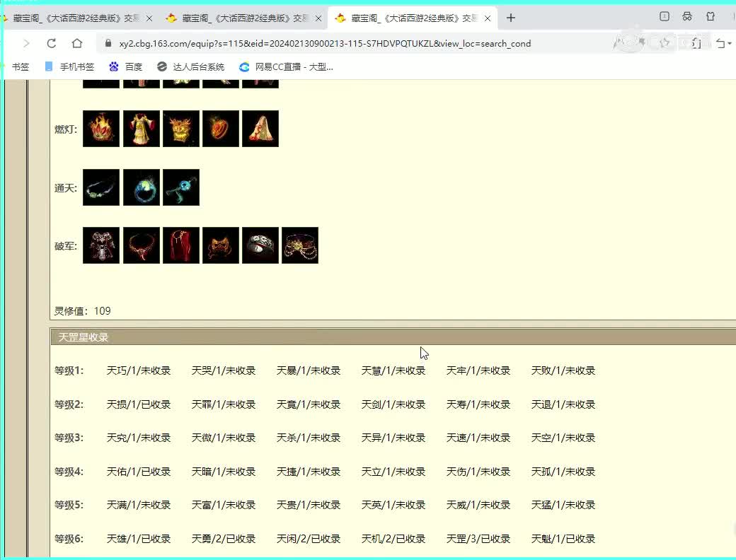Open the 达人后台系统 bookmark
The width and height of the screenshot is (736, 560).
[x=190, y=67]
